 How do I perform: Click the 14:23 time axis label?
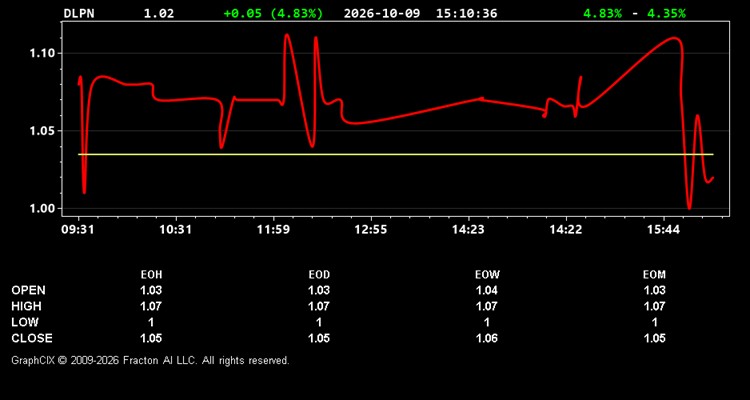[468, 229]
